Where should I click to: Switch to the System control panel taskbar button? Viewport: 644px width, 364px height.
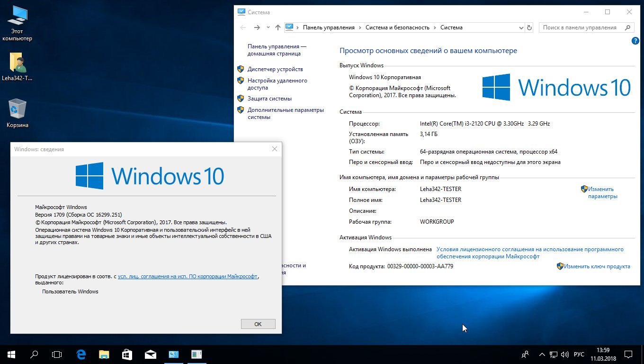click(x=173, y=354)
